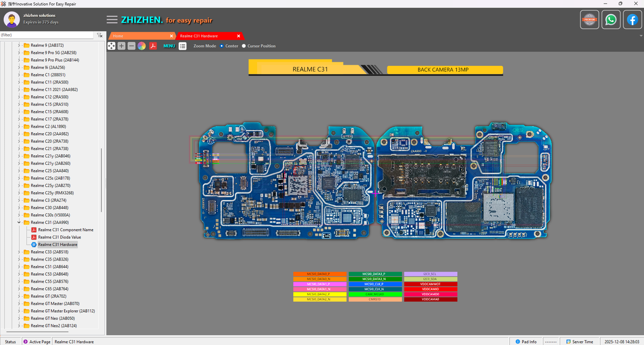
Task: Open the hamburger menu next to ZHIZHEN
Action: coord(112,20)
